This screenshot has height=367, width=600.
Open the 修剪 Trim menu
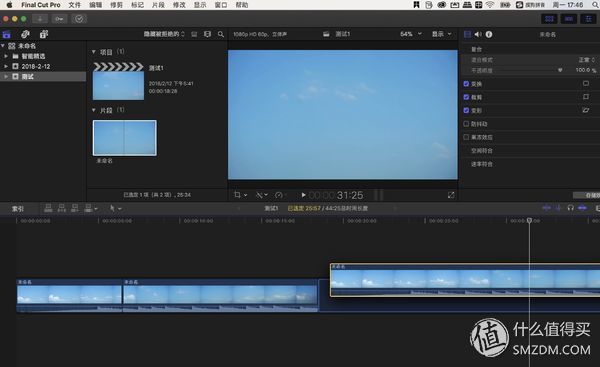[x=116, y=5]
